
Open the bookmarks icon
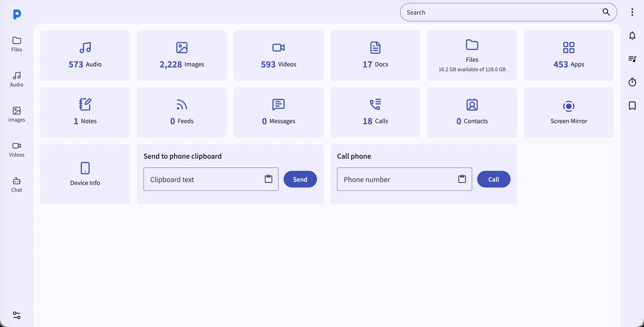(632, 105)
